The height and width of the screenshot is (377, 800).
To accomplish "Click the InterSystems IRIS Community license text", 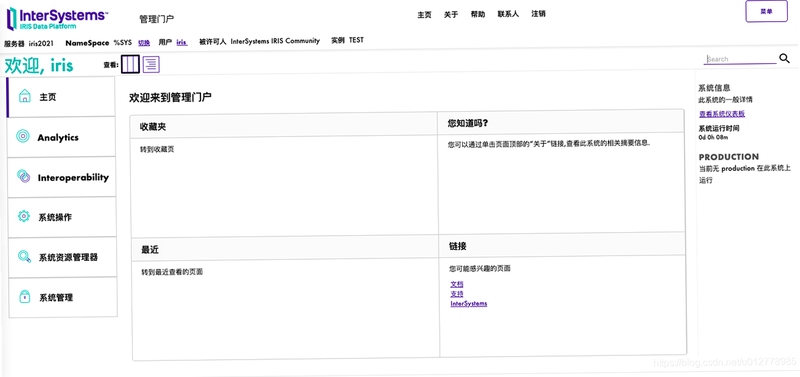I will (275, 41).
